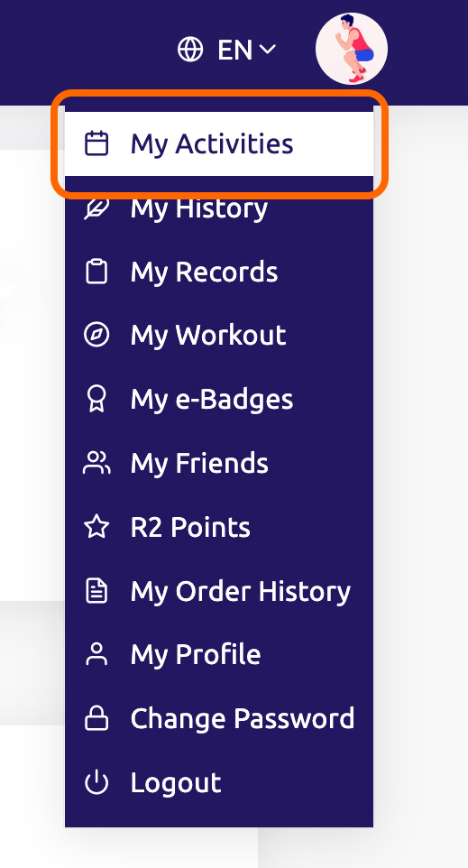The image size is (468, 868).
Task: Click the padlock icon beside Change Password
Action: click(x=96, y=718)
